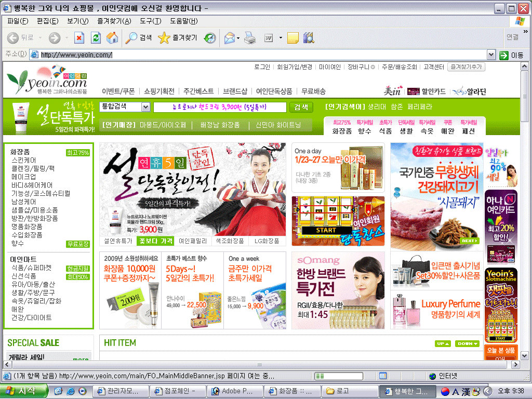Click the slot machine START button
This screenshot has width=532, height=399.
[x=326, y=230]
